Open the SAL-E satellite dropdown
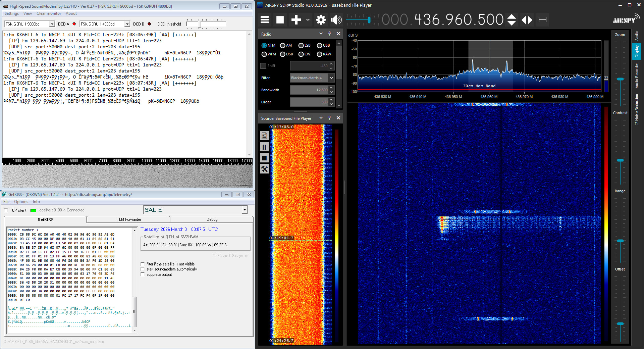The height and width of the screenshot is (349, 644). [245, 210]
